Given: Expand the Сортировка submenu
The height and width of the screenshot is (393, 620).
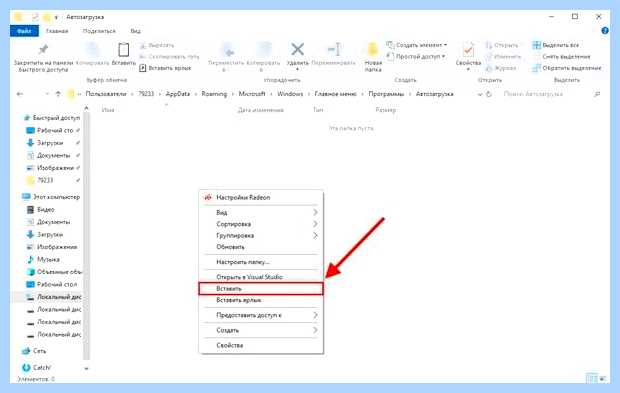Looking at the screenshot, I should (261, 224).
